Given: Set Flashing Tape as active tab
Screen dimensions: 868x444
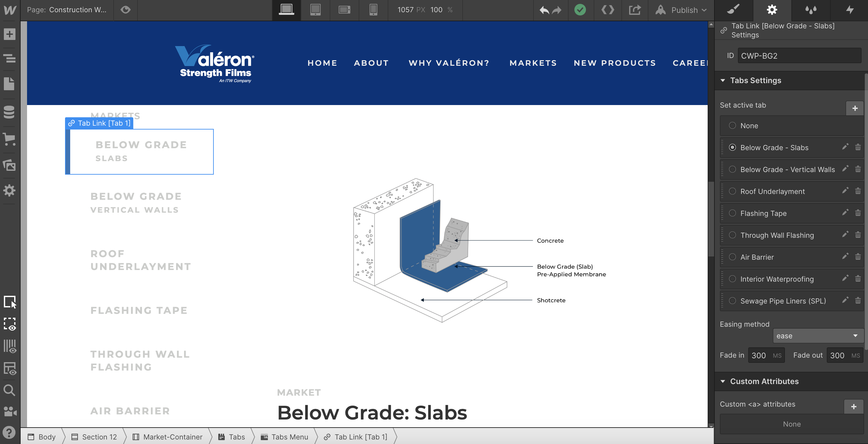Looking at the screenshot, I should click(732, 213).
